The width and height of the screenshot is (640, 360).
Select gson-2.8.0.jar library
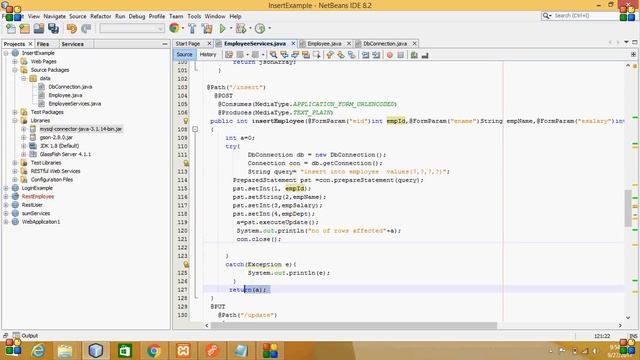click(x=56, y=138)
